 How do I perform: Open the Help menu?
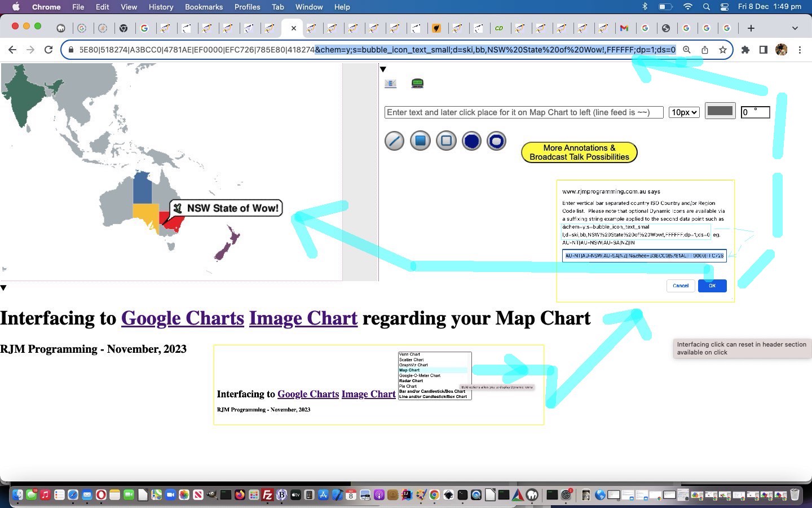coord(342,7)
